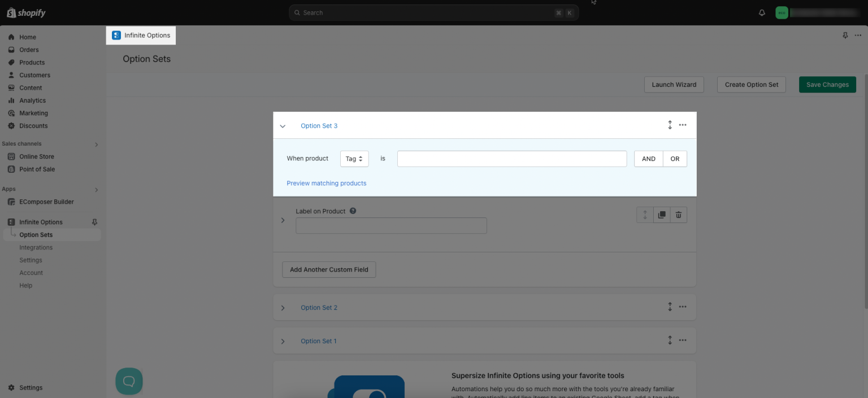Open the Option Set 3 overflow menu
The height and width of the screenshot is (398, 868).
682,125
